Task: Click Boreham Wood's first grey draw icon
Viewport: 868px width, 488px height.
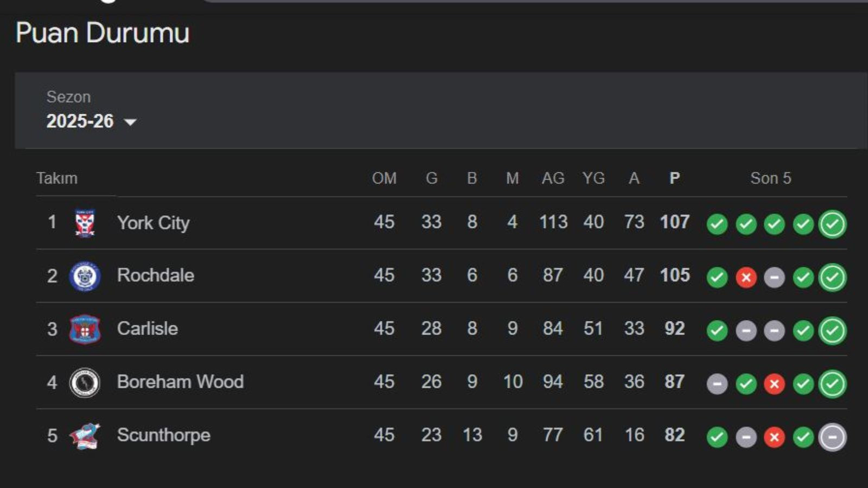Action: pyautogui.click(x=717, y=384)
